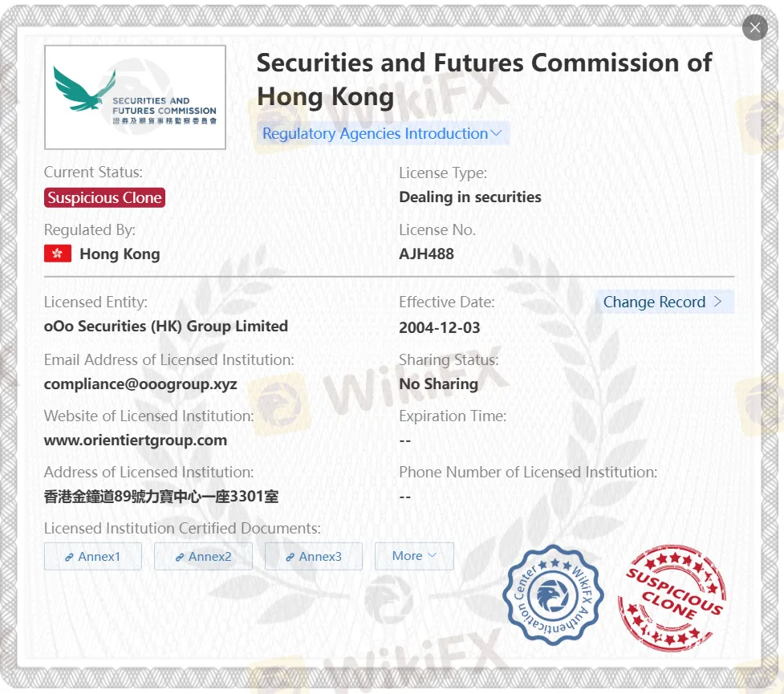Open the Annex2 certified document
This screenshot has width=784, height=694.
(203, 557)
